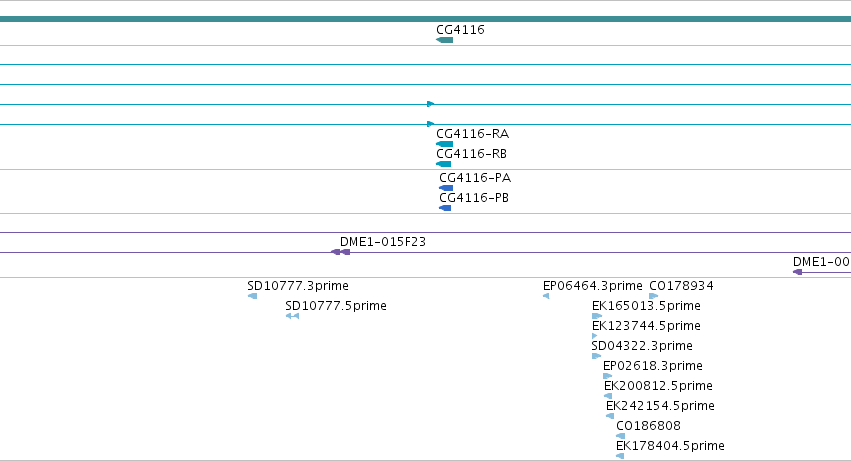
Task: Click the CG4116-RA transcript glyph
Action: 444,144
